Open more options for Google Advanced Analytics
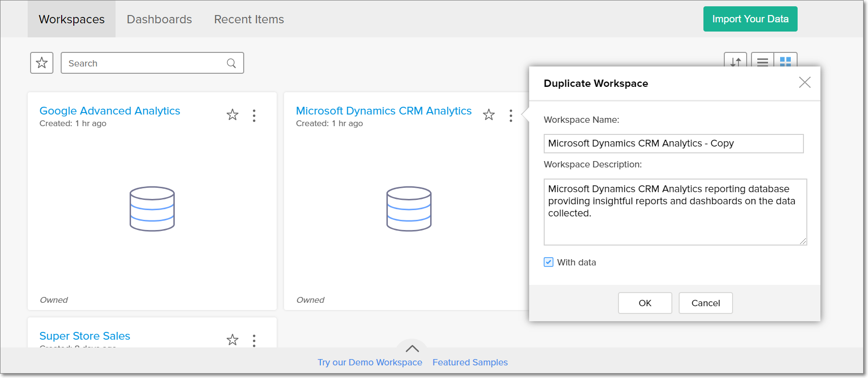The width and height of the screenshot is (868, 378). click(254, 115)
